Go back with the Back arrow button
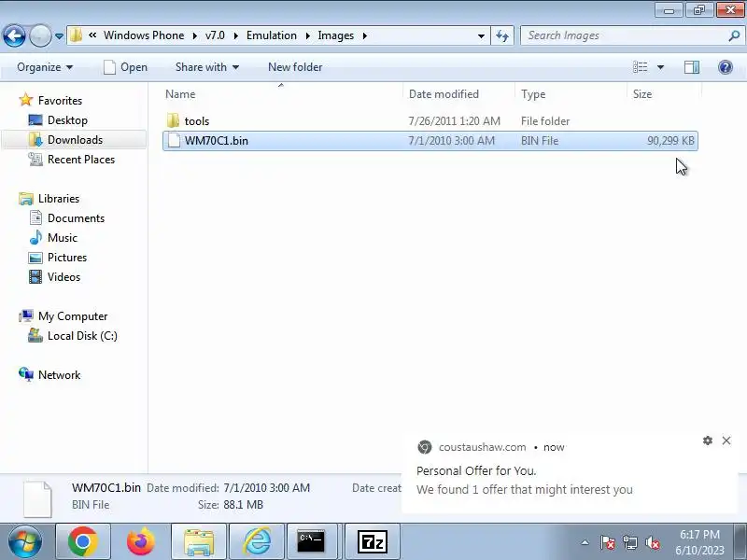747x560 pixels. point(14,35)
